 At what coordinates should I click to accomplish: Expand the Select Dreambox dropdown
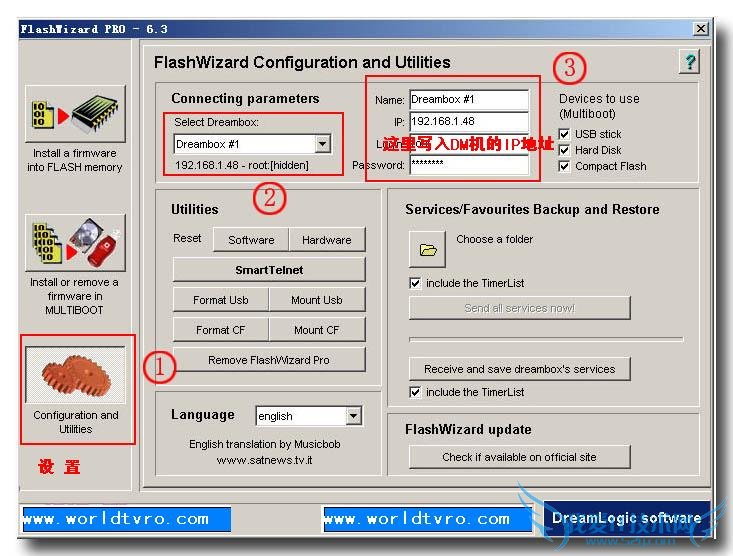[323, 144]
